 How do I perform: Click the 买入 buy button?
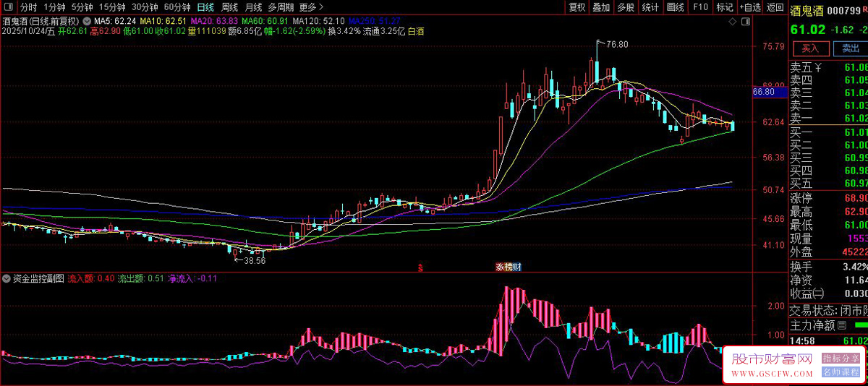click(x=811, y=48)
